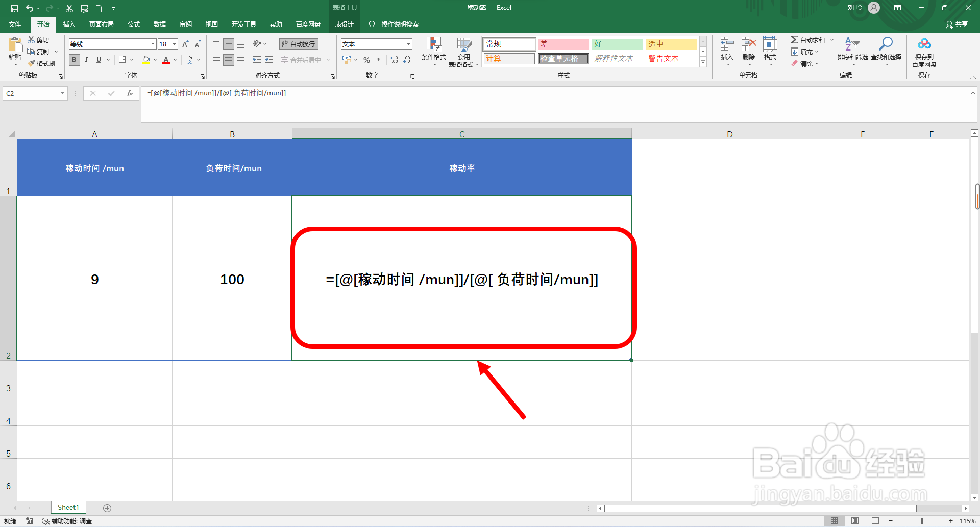The width and height of the screenshot is (980, 527).
Task: Collapse the ribbon with the chevron
Action: click(x=973, y=77)
